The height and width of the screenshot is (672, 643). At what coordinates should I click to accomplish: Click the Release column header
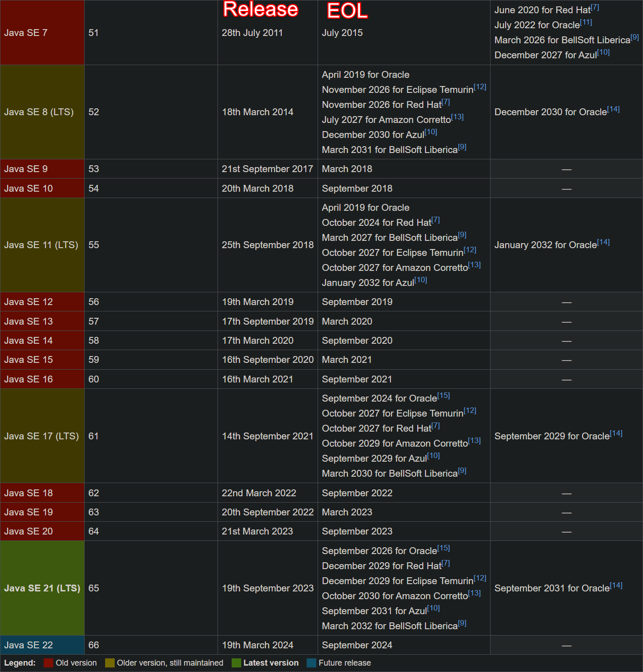(261, 10)
